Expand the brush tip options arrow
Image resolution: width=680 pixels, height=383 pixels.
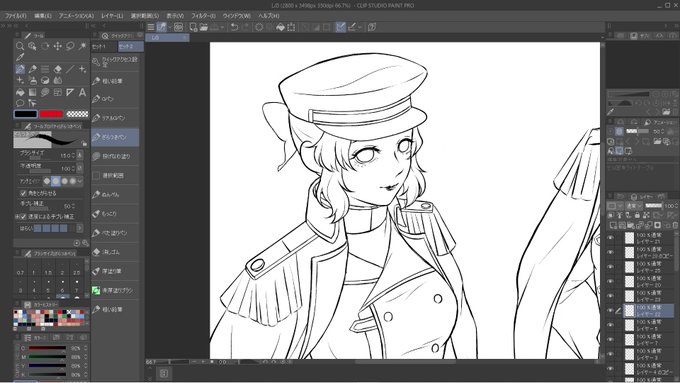(80, 228)
